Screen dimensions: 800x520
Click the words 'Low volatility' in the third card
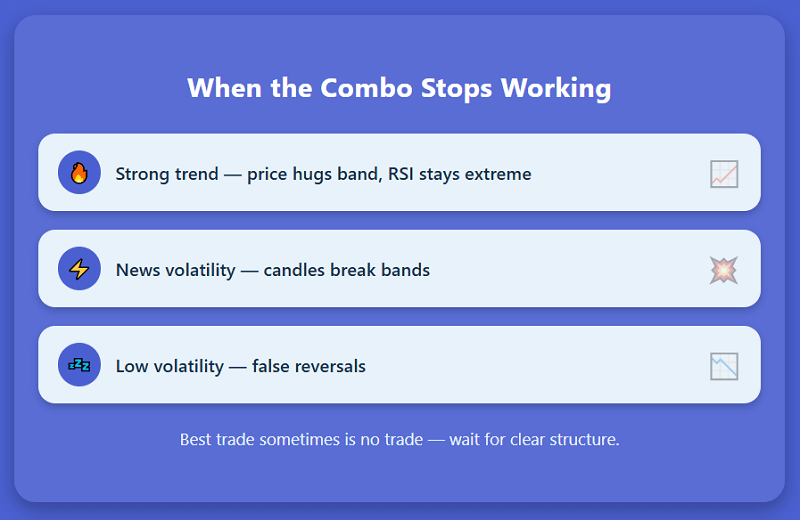click(170, 366)
